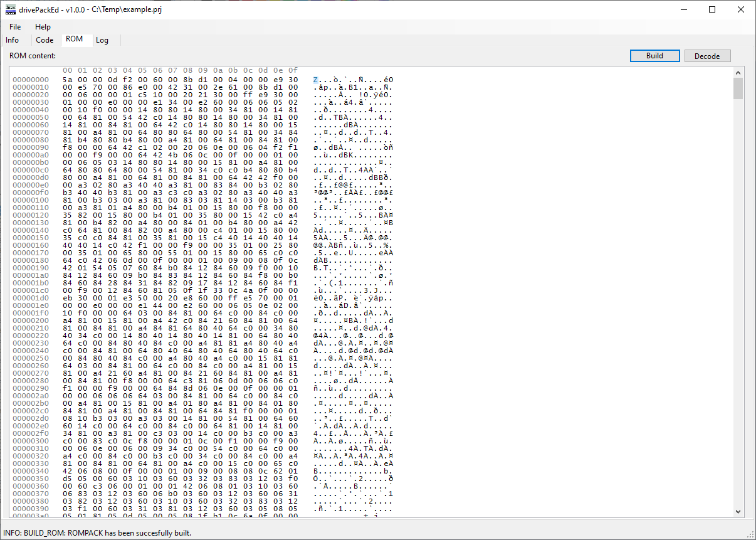Minimize the drivePackEd window

tap(683, 9)
